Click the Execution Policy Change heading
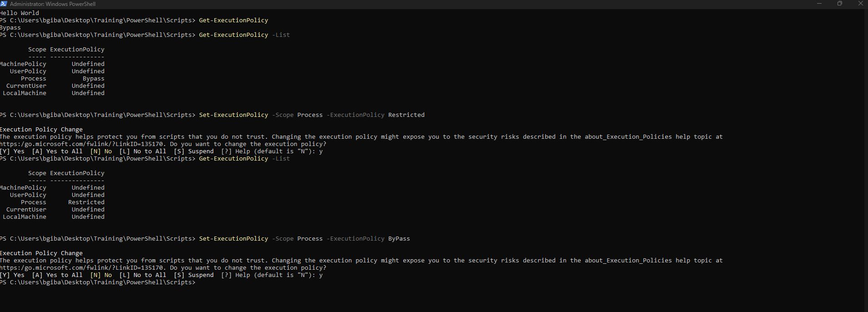This screenshot has height=312, width=868. (41, 129)
